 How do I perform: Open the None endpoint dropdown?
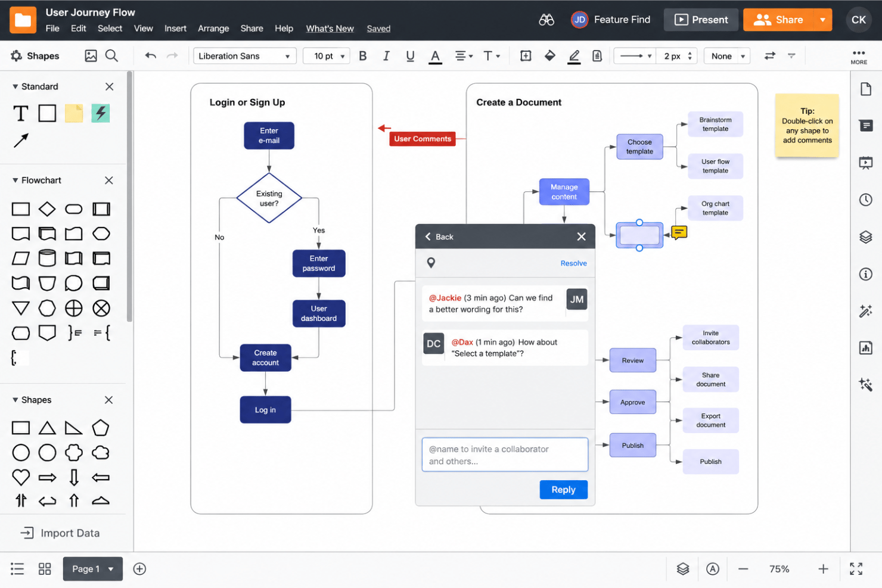pos(727,56)
